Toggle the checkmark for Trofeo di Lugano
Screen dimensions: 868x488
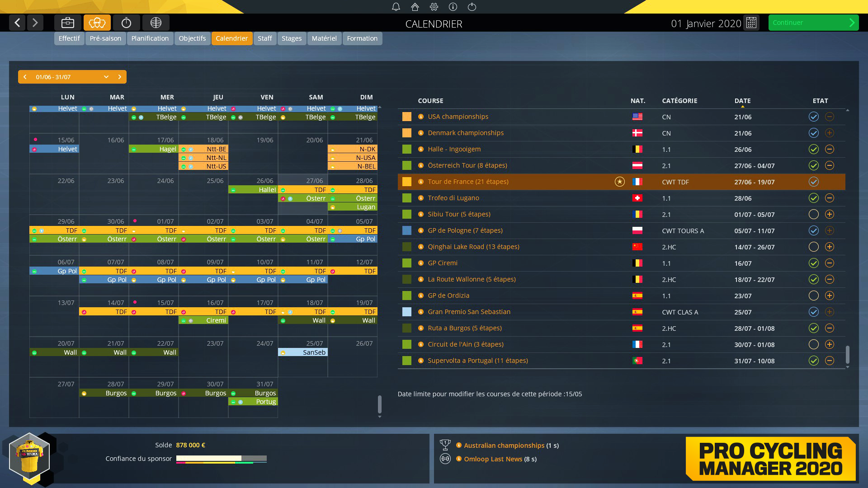pyautogui.click(x=811, y=198)
